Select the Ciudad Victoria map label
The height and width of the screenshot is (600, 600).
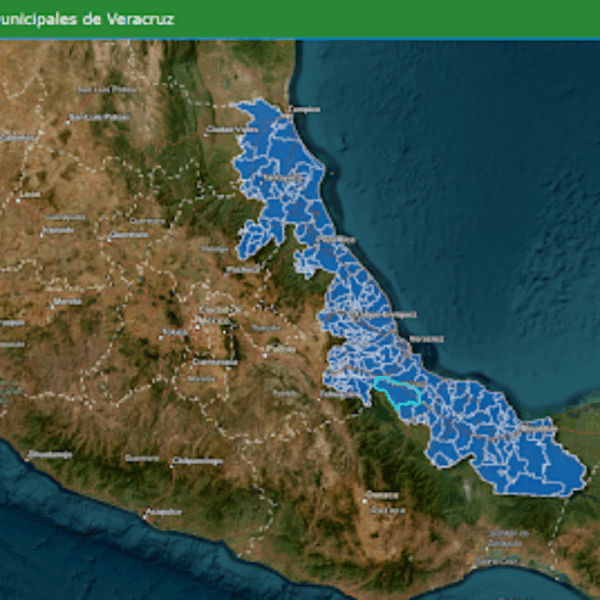point(232,129)
